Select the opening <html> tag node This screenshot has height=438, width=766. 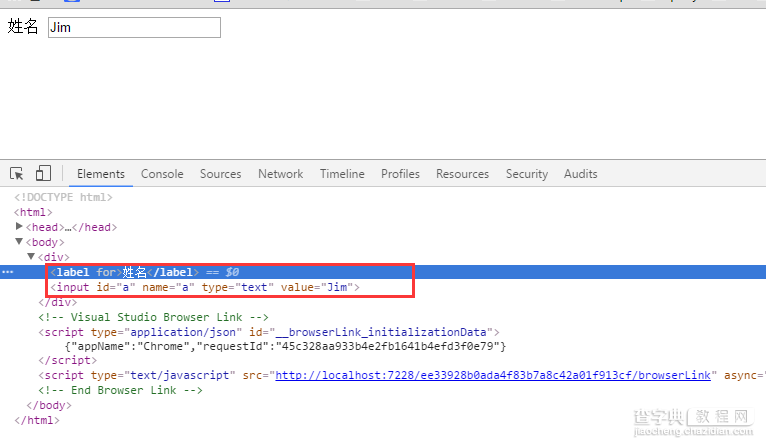(33, 212)
